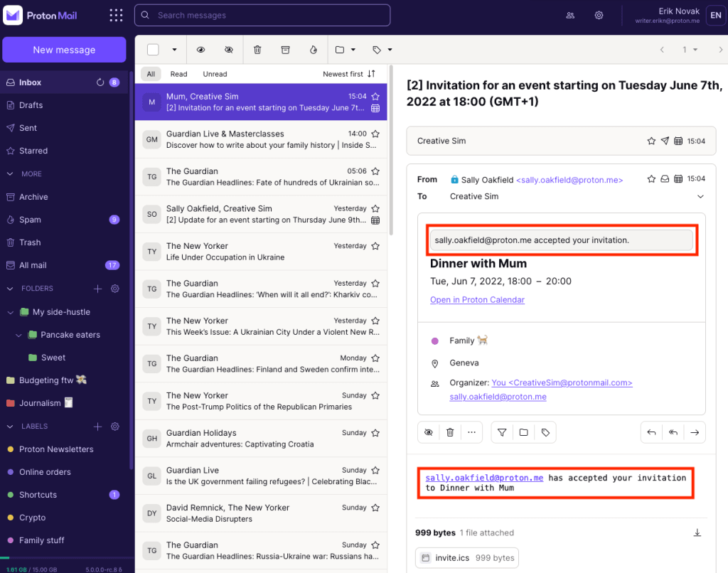The width and height of the screenshot is (728, 573).
Task: Focus the Search messages field
Action: 262,16
